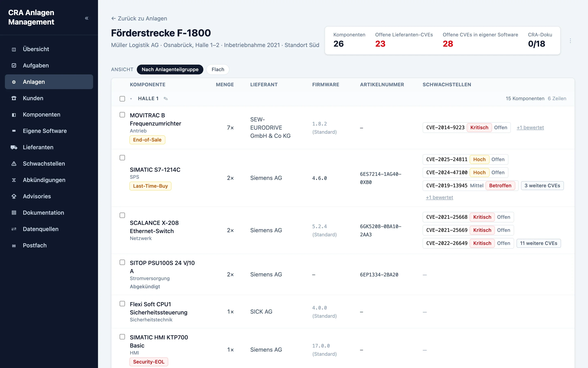This screenshot has width=588, height=368.
Task: Click the Security-EOL badge
Action: (x=149, y=362)
